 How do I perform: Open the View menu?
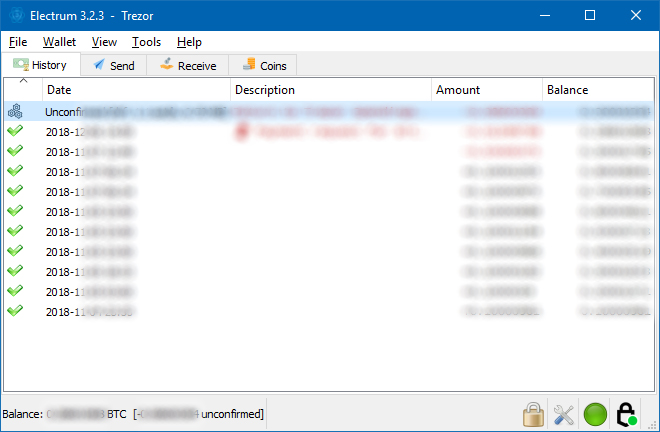coord(104,42)
